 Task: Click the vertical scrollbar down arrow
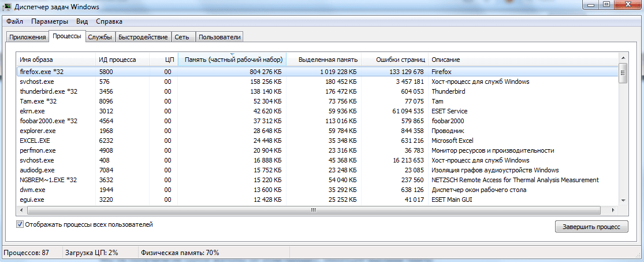pyautogui.click(x=623, y=199)
